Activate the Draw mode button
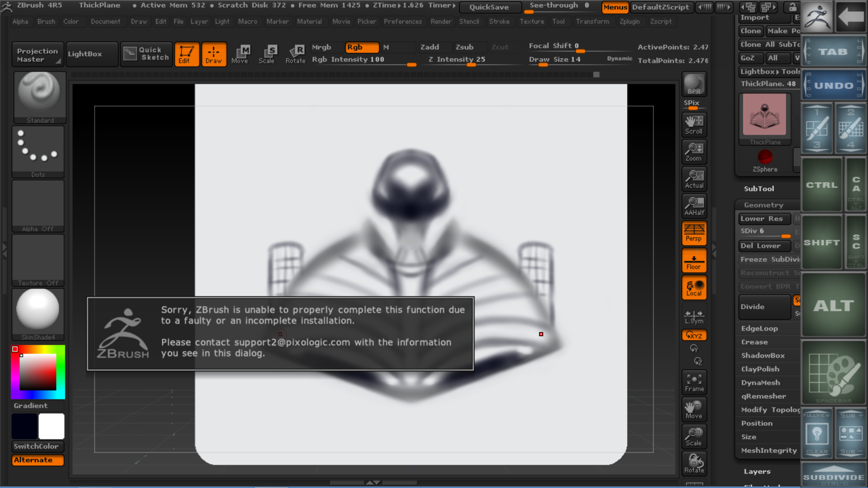 point(214,54)
